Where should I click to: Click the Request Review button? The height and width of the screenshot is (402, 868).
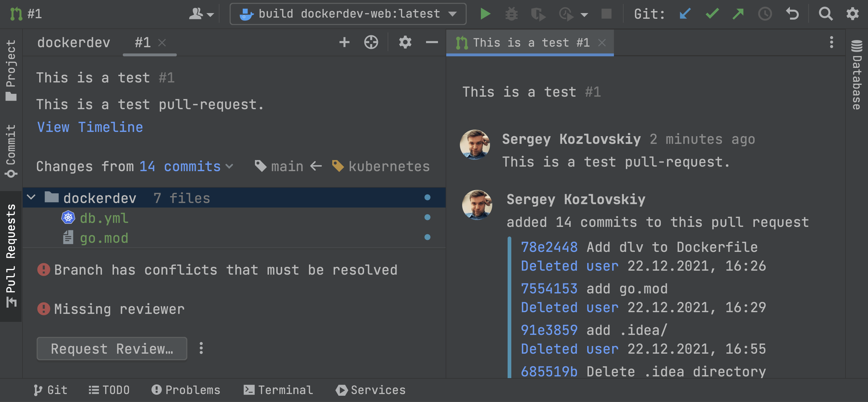click(111, 349)
